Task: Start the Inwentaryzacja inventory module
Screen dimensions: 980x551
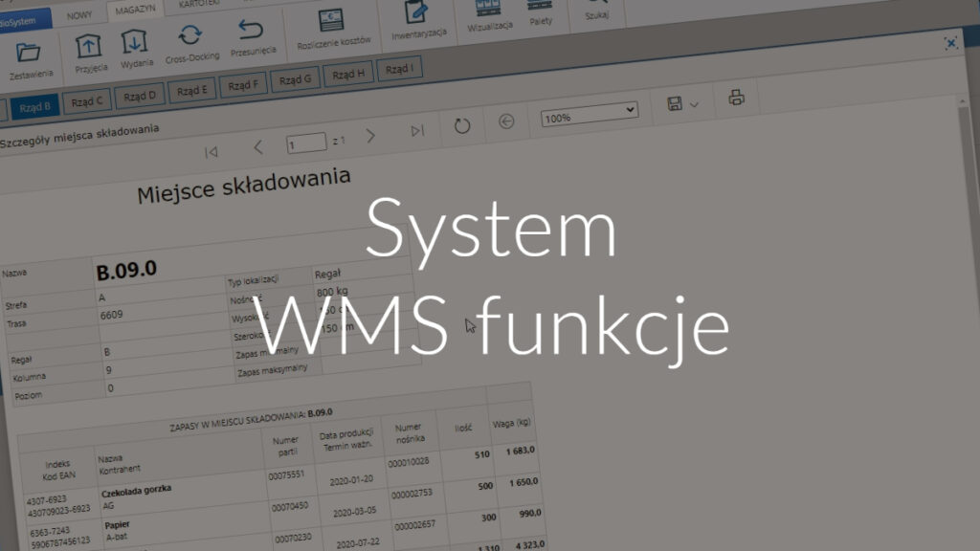Action: point(418,20)
